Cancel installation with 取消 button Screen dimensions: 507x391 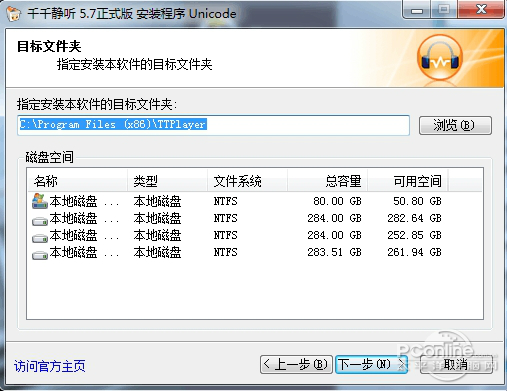click(x=456, y=364)
